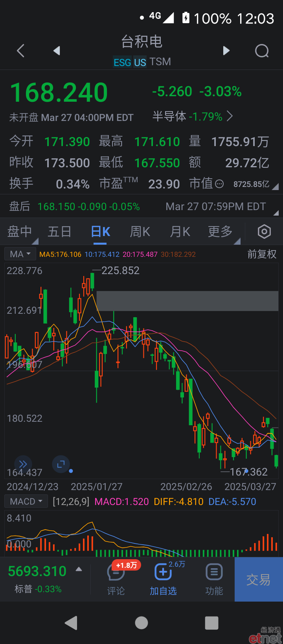The image size is (283, 644).
Task: Tap DIFF:-4.810 value
Action: coord(178,501)
